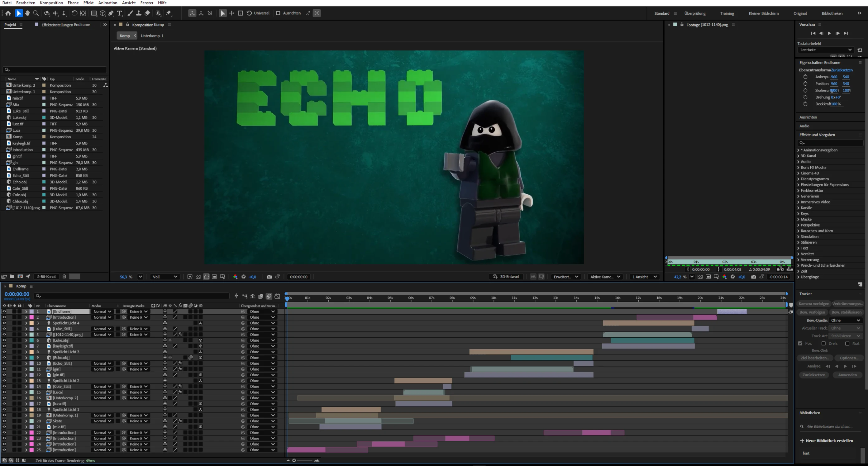Toggle transparency grid in composition viewer
Image resolution: width=868 pixels, height=466 pixels.
198,277
